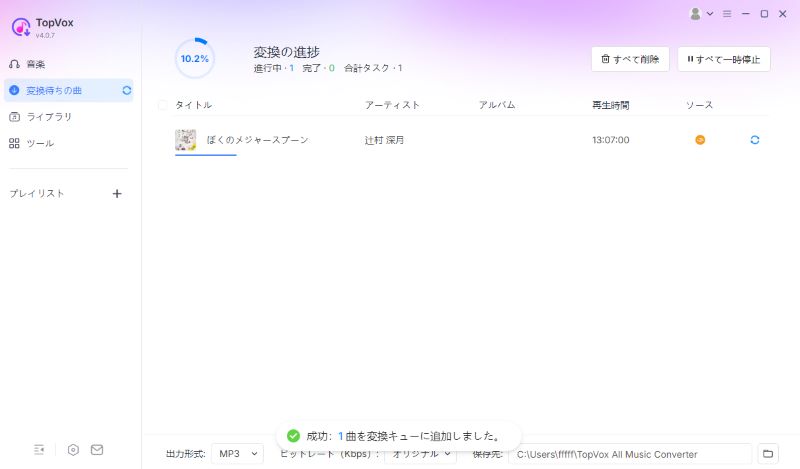The image size is (800, 469).
Task: Maximize the TopVox window
Action: (x=764, y=14)
